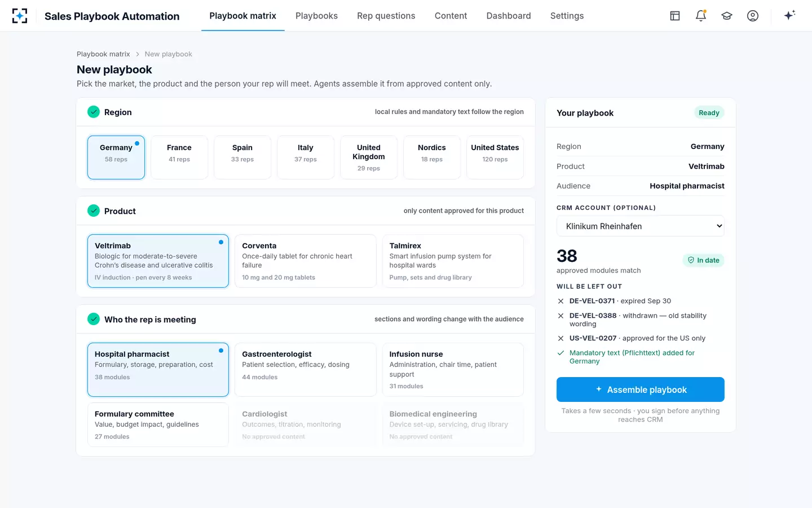The width and height of the screenshot is (812, 508).
Task: Click the green check beside Product
Action: point(94,211)
